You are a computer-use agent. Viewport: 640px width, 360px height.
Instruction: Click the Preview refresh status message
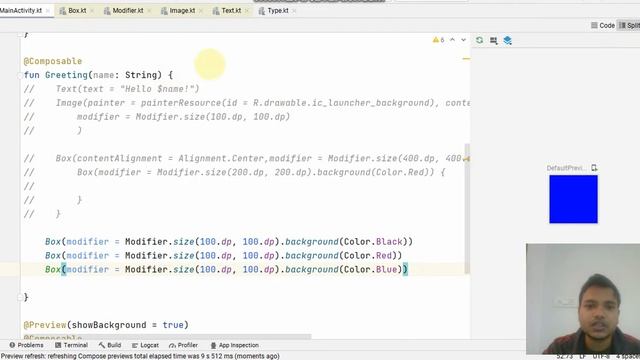140,356
